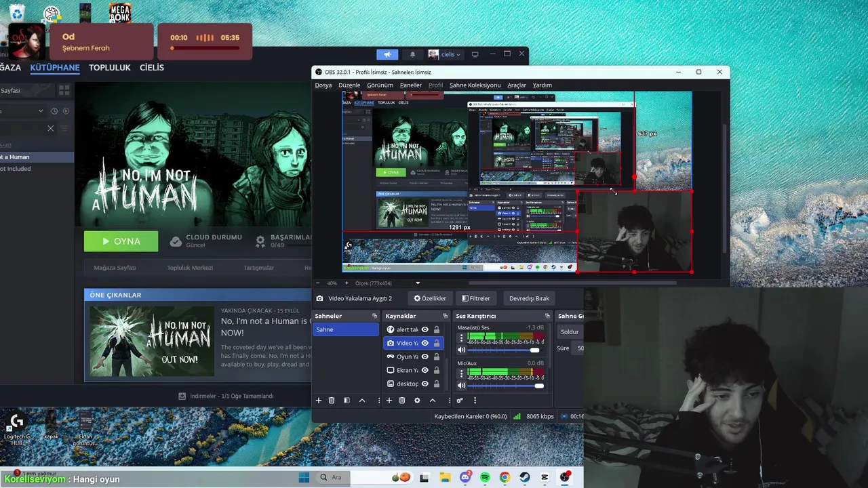This screenshot has width=868, height=488.
Task: Open Windows Start menu
Action: [x=304, y=477]
